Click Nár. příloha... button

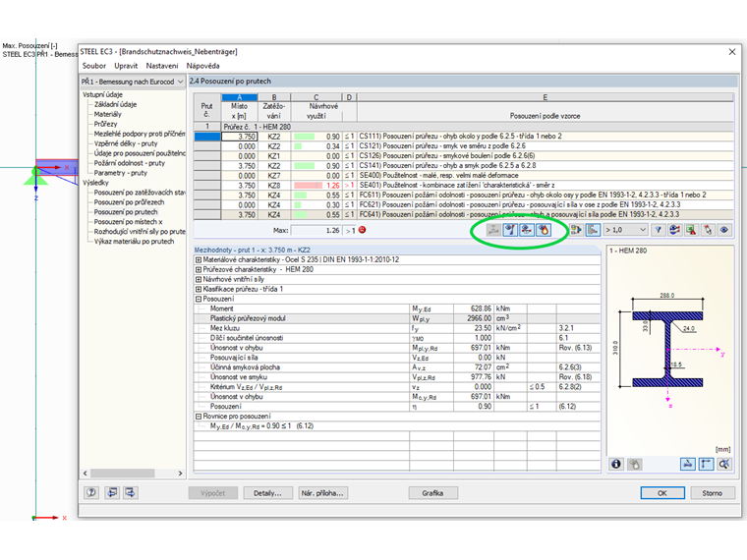coord(322,493)
